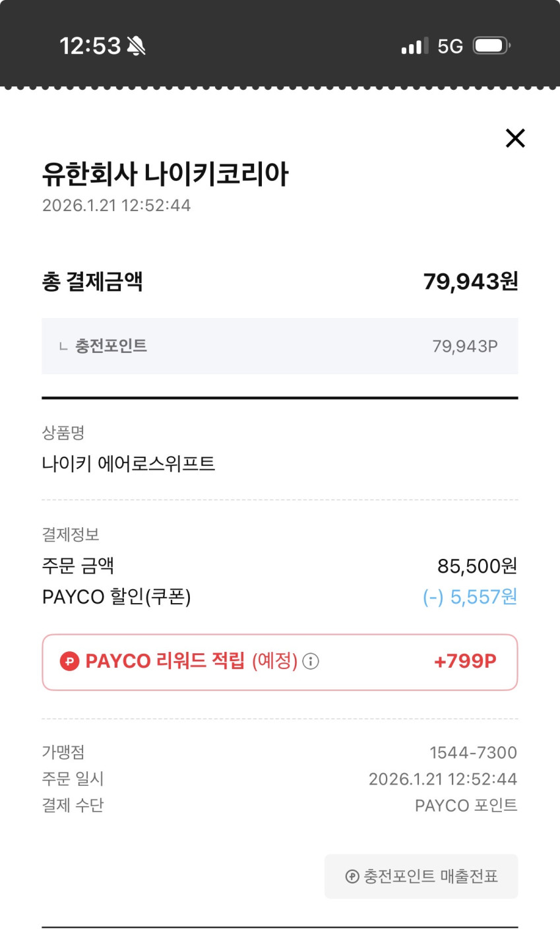Tap total payment amount 79,943원
The width and height of the screenshot is (560, 929).
pyautogui.click(x=470, y=282)
